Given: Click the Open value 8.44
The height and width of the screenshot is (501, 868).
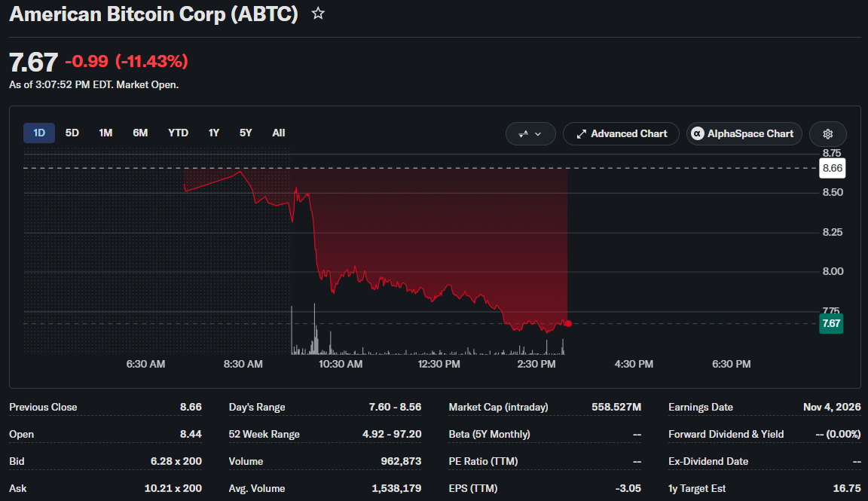Looking at the screenshot, I should pyautogui.click(x=191, y=434).
